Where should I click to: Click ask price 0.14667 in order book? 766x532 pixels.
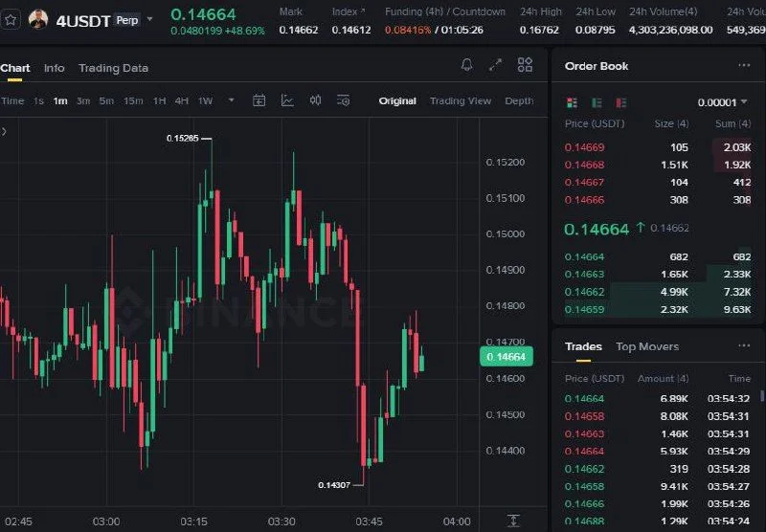pos(585,183)
